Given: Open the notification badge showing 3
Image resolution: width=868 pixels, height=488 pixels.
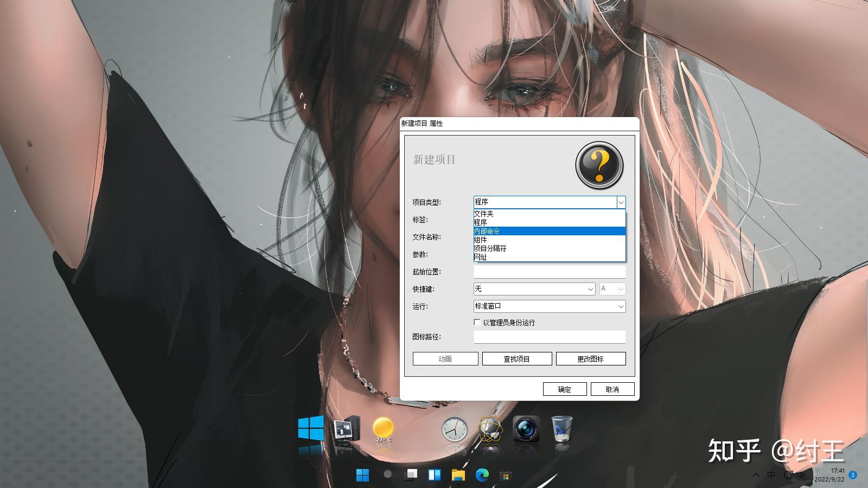Looking at the screenshot, I should click(853, 475).
